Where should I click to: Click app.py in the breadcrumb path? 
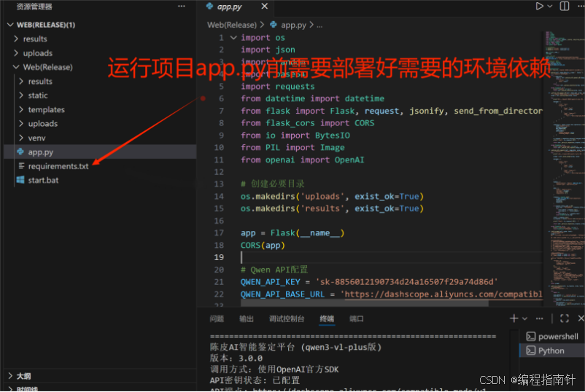point(294,25)
